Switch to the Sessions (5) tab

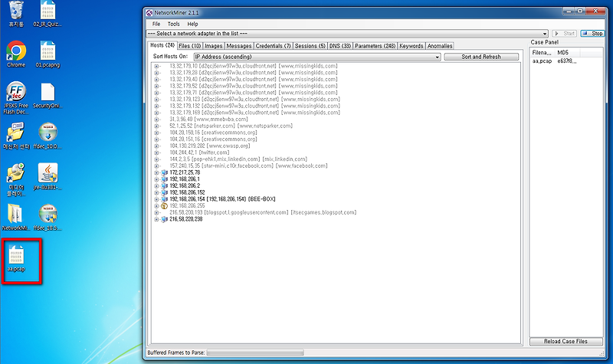pyautogui.click(x=310, y=46)
